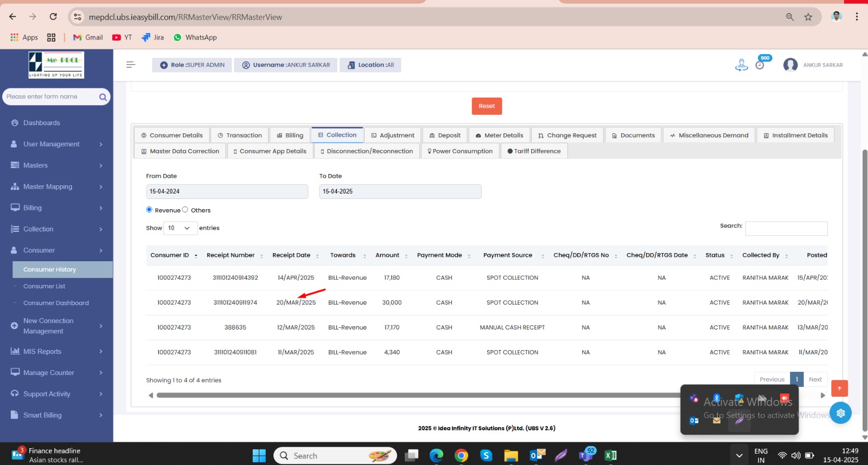
Task: Click the Reset button
Action: point(487,106)
